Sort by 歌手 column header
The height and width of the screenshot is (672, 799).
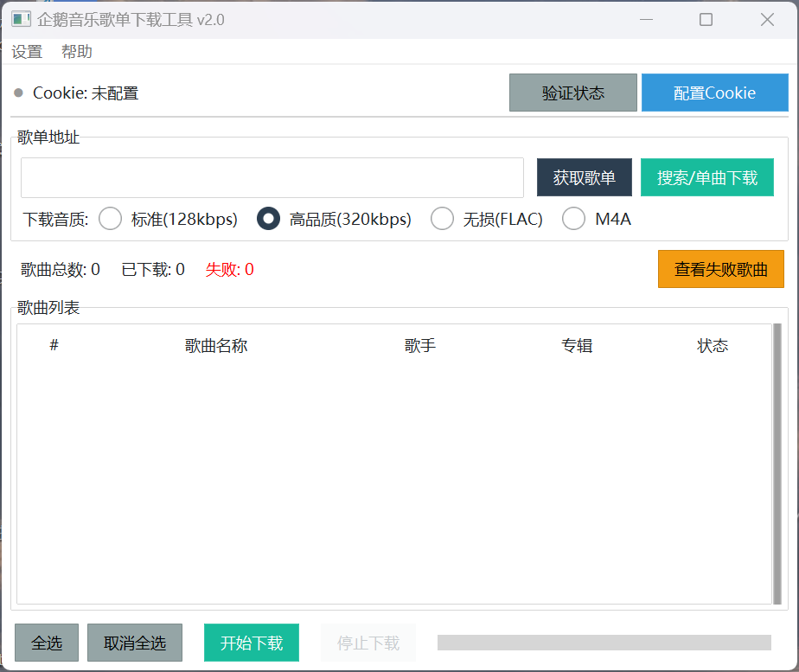[x=420, y=345]
